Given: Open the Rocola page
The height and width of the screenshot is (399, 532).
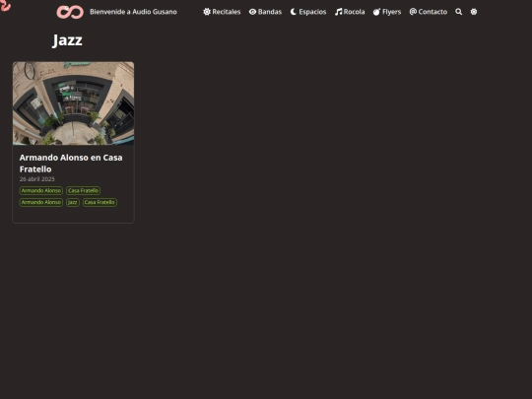Looking at the screenshot, I should pyautogui.click(x=354, y=12).
